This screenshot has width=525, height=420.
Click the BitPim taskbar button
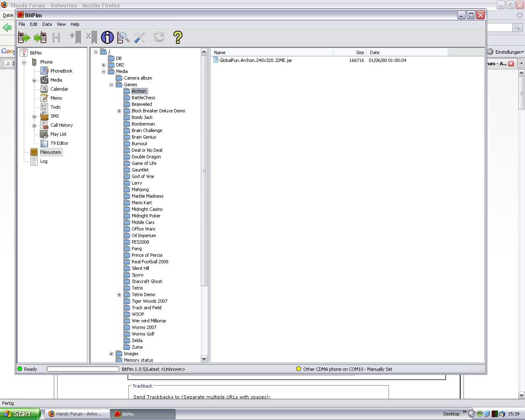tap(143, 414)
